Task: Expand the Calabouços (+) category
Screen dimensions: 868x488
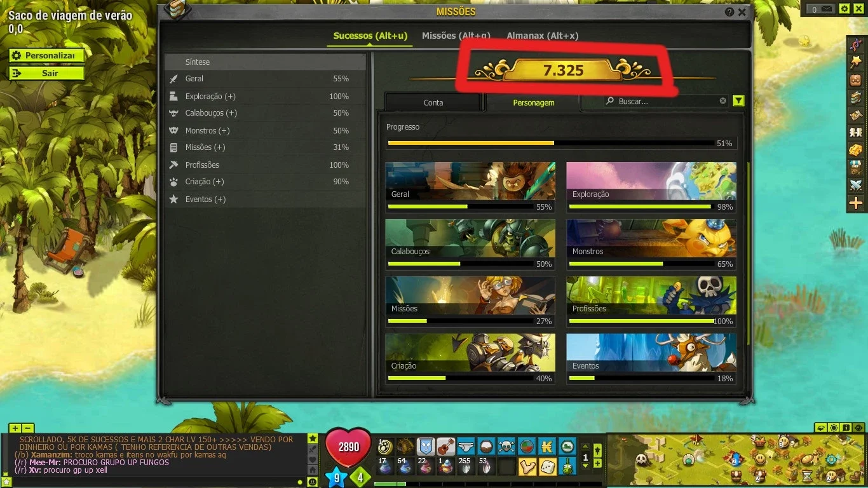Action: 265,113
